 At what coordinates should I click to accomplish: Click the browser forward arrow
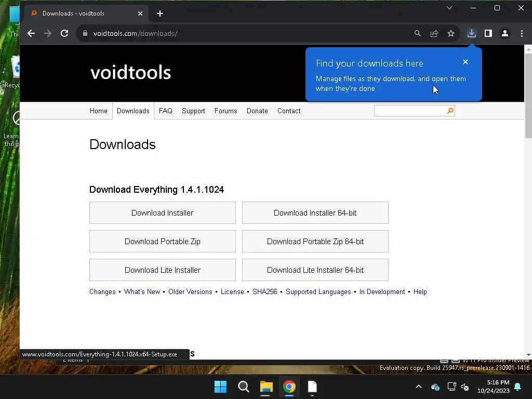pos(48,33)
